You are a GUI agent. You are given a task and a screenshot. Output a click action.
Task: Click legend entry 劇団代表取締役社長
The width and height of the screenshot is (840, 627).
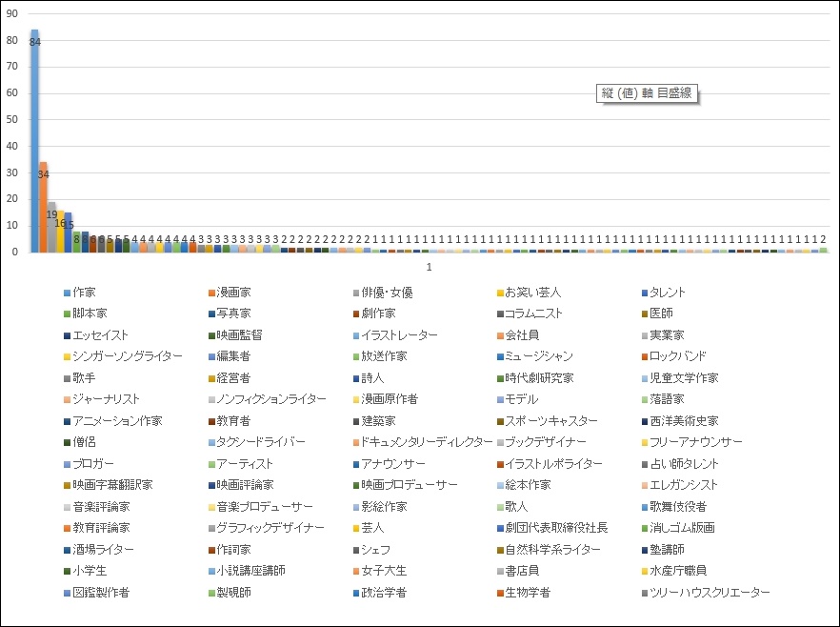(552, 528)
